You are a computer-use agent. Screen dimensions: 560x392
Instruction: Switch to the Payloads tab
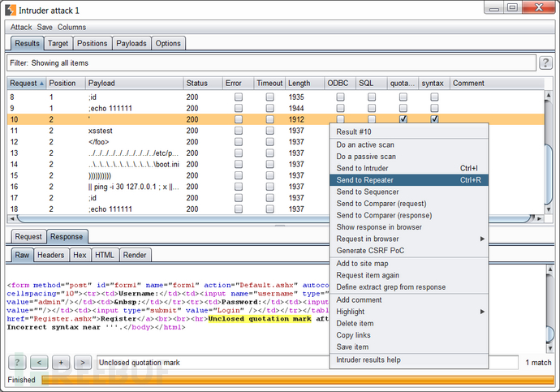click(x=131, y=43)
